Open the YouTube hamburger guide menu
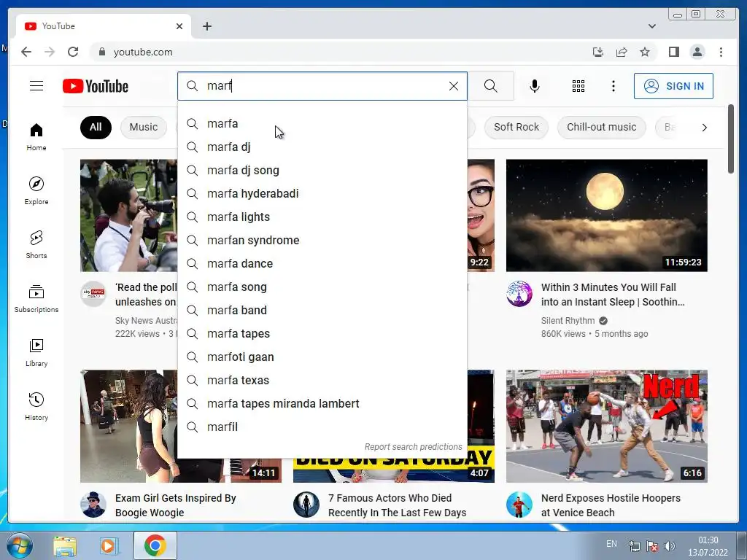The height and width of the screenshot is (560, 747). pos(36,86)
